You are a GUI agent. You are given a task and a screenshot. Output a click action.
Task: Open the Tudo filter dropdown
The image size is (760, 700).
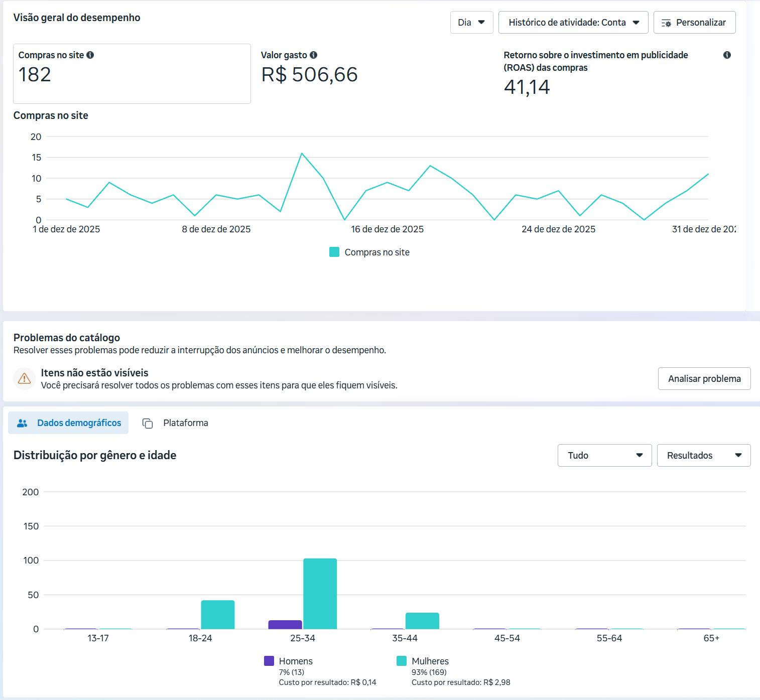(x=605, y=455)
